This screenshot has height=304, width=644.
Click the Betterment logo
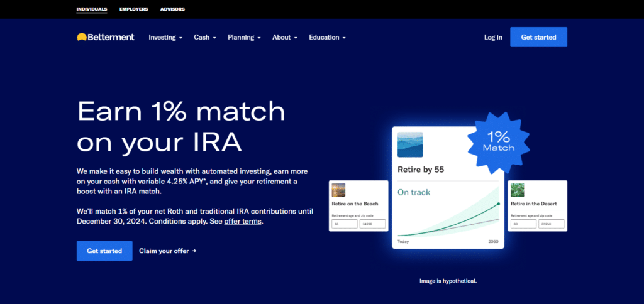click(x=106, y=37)
